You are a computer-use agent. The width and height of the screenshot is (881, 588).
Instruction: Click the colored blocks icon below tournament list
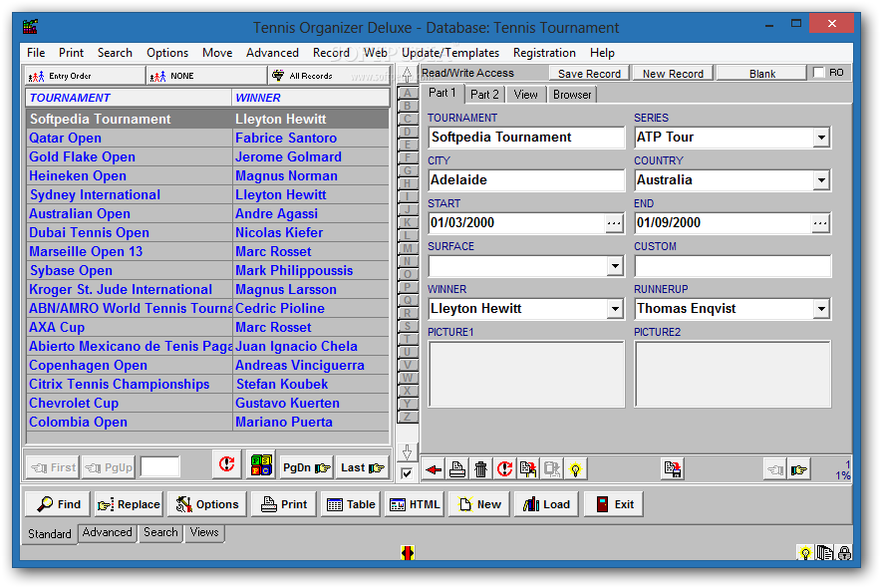coord(261,464)
